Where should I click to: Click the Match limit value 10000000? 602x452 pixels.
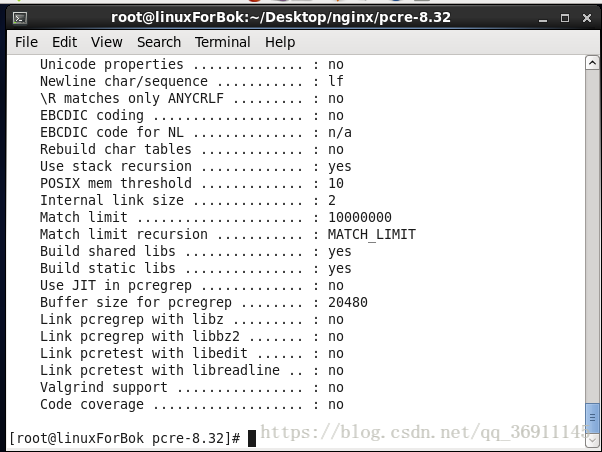pos(360,217)
